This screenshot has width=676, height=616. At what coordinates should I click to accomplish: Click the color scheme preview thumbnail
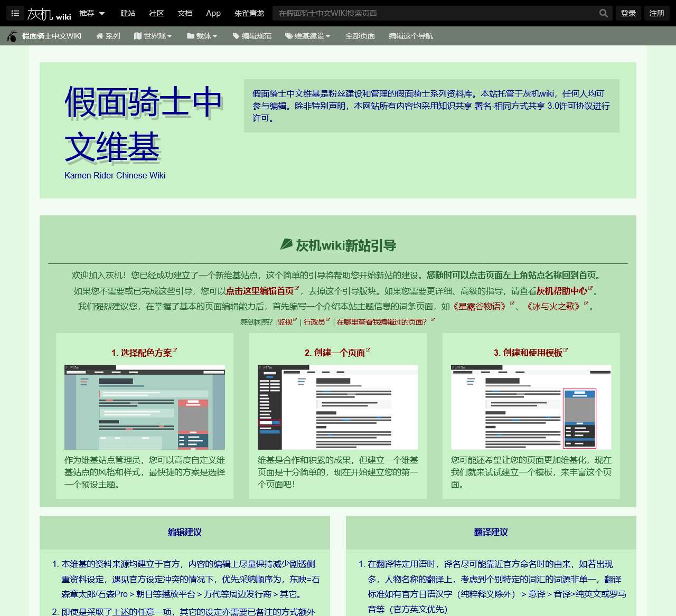[145, 407]
